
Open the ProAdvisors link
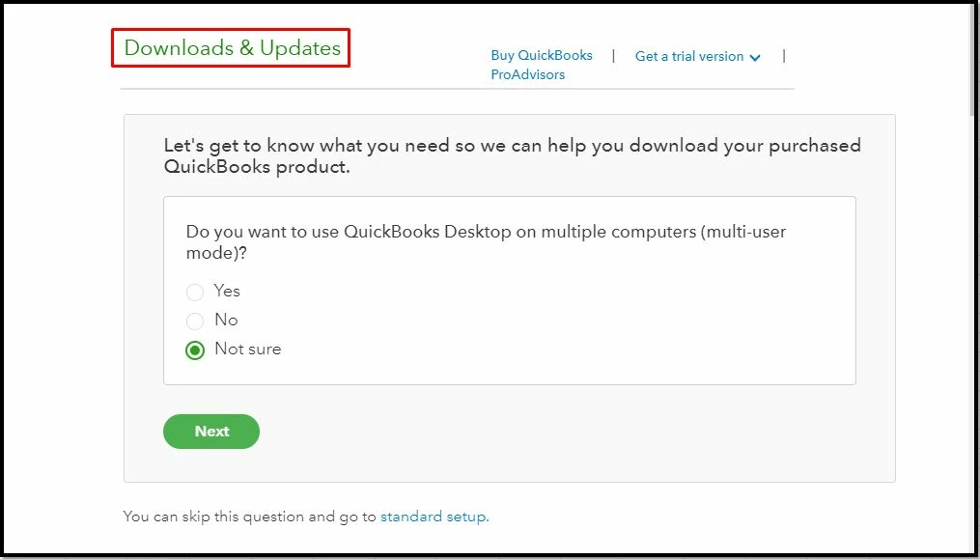pyautogui.click(x=527, y=74)
